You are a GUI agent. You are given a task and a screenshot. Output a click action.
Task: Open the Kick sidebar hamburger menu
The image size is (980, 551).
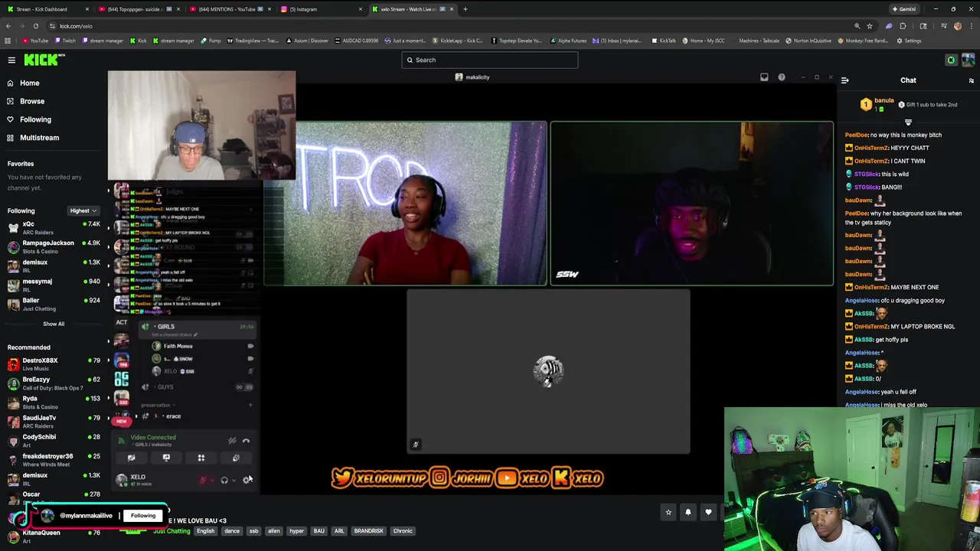11,60
